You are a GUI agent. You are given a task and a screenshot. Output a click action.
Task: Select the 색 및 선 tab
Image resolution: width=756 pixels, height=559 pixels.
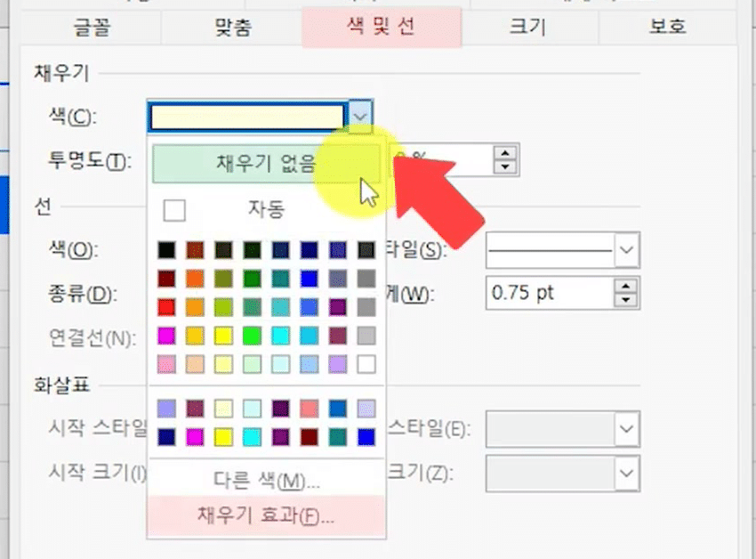pyautogui.click(x=382, y=27)
